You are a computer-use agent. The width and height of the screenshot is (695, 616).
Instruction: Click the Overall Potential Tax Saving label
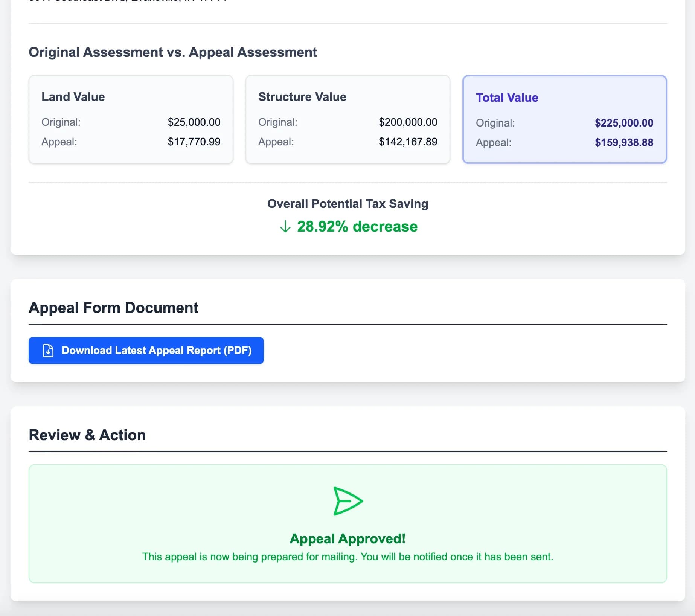click(x=347, y=204)
